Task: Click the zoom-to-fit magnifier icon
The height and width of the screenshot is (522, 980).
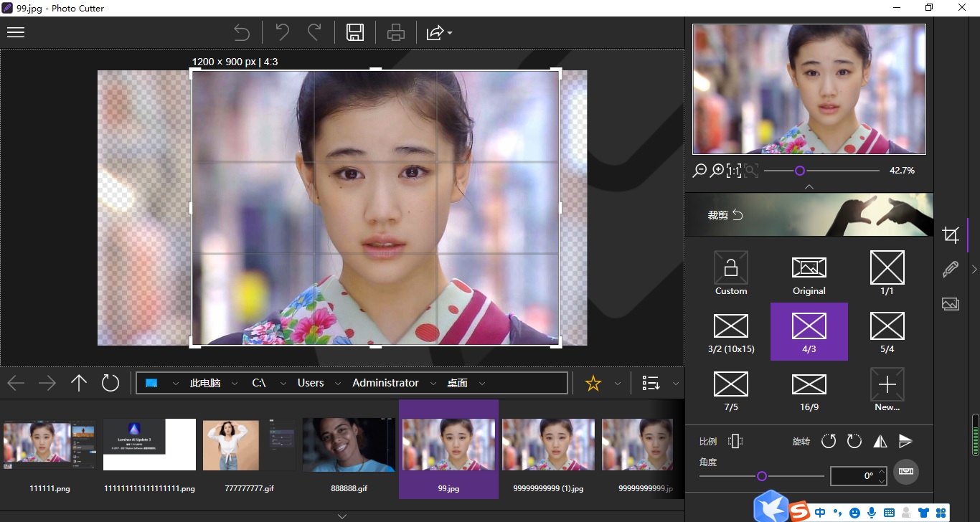Action: (x=751, y=171)
